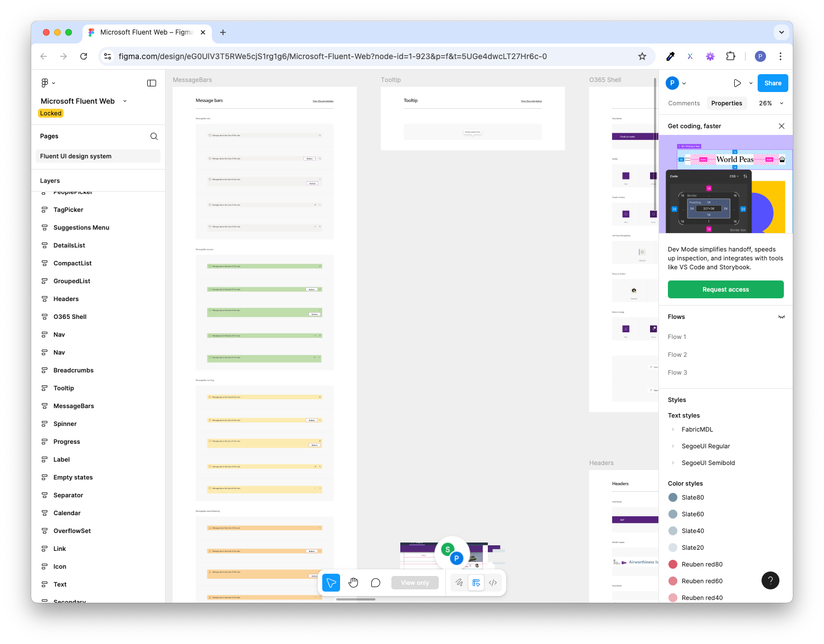
Task: Open Flow 1
Action: [x=677, y=337]
